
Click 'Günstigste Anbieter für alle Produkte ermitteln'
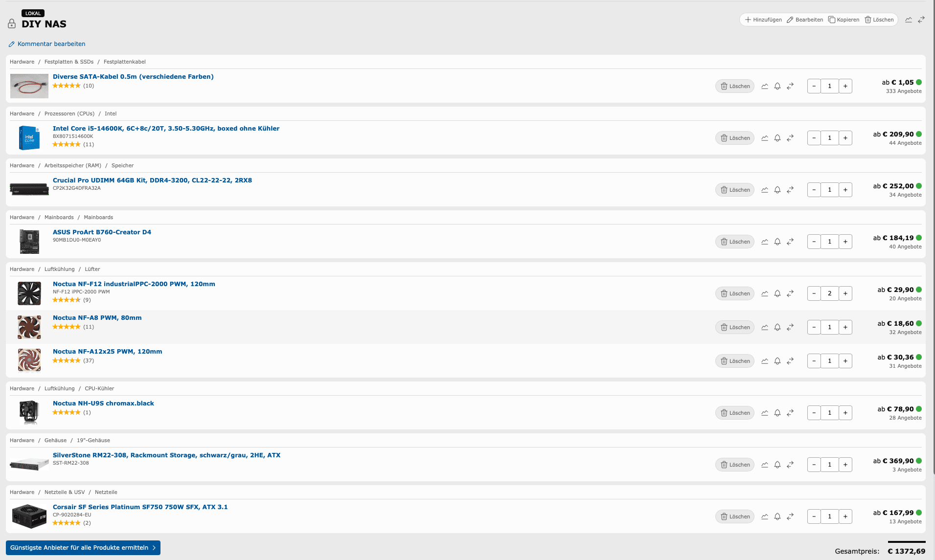tap(83, 548)
